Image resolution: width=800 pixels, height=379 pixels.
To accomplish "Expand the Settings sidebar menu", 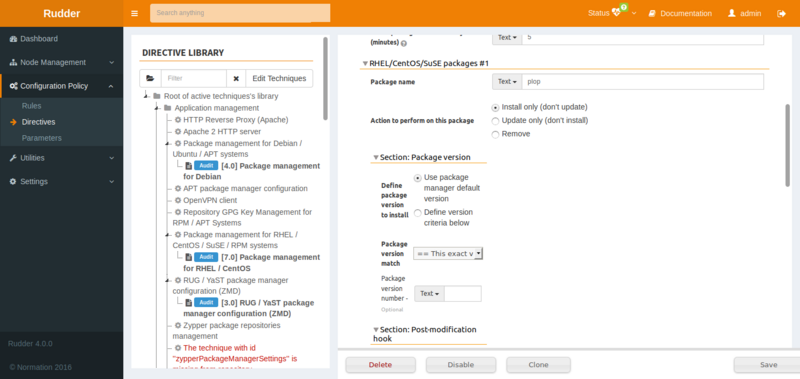I will click(x=61, y=182).
